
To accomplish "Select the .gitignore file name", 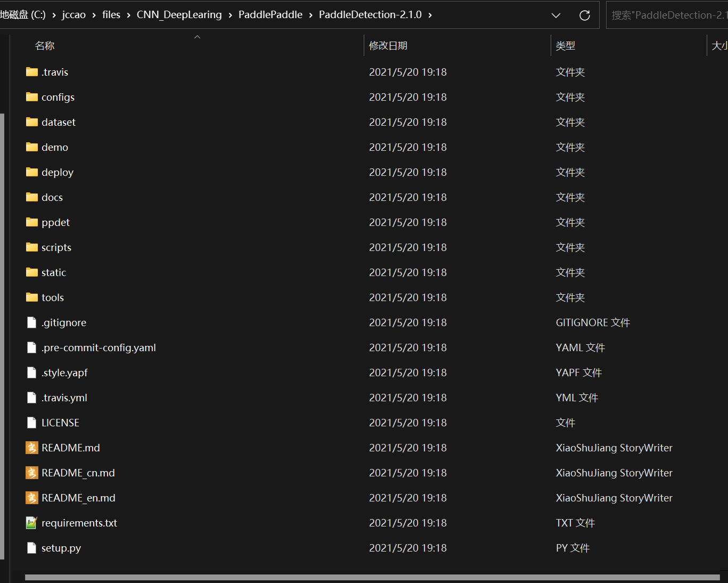I will [64, 322].
